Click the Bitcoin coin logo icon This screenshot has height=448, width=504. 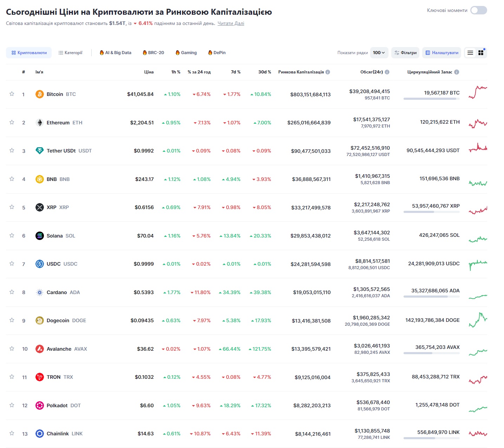(x=40, y=94)
